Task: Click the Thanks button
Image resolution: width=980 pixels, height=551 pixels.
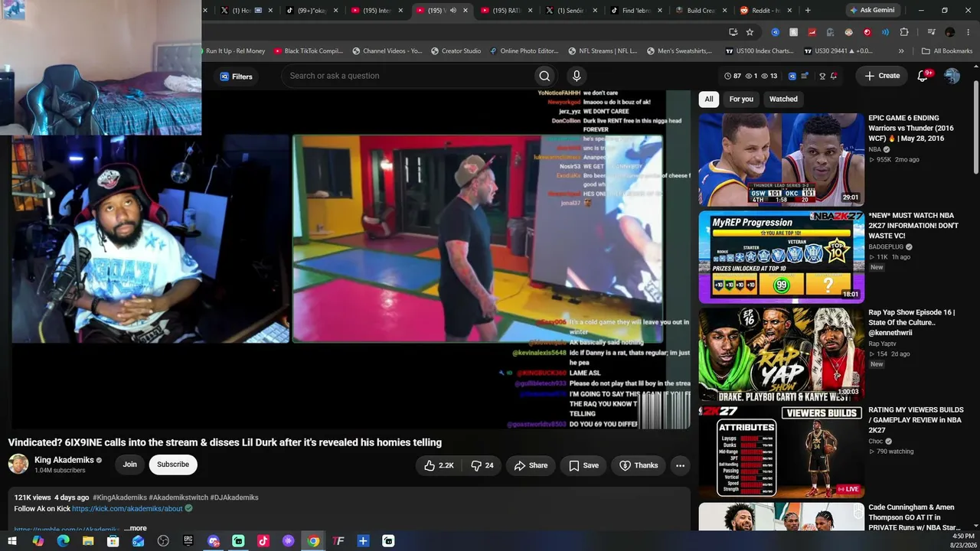Action: pos(639,465)
